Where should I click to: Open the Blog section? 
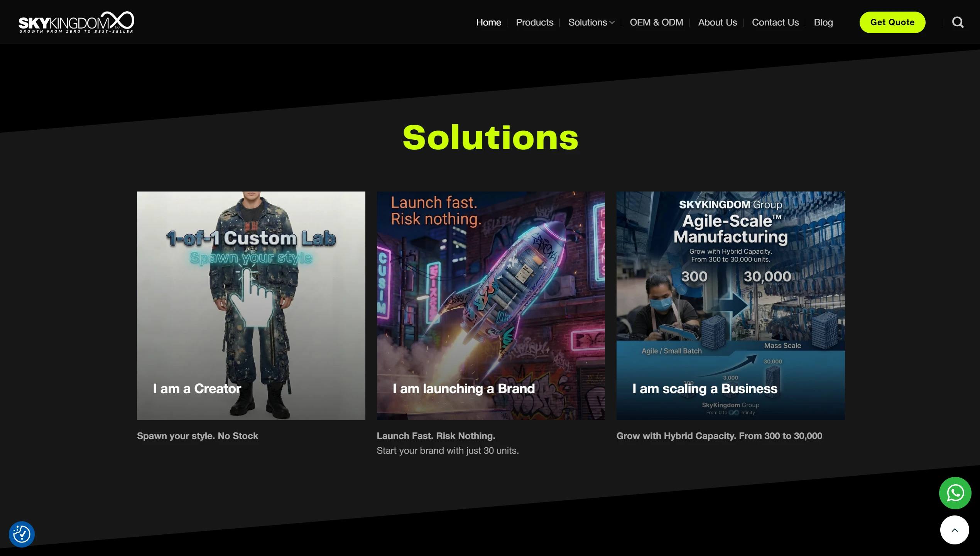pyautogui.click(x=823, y=22)
